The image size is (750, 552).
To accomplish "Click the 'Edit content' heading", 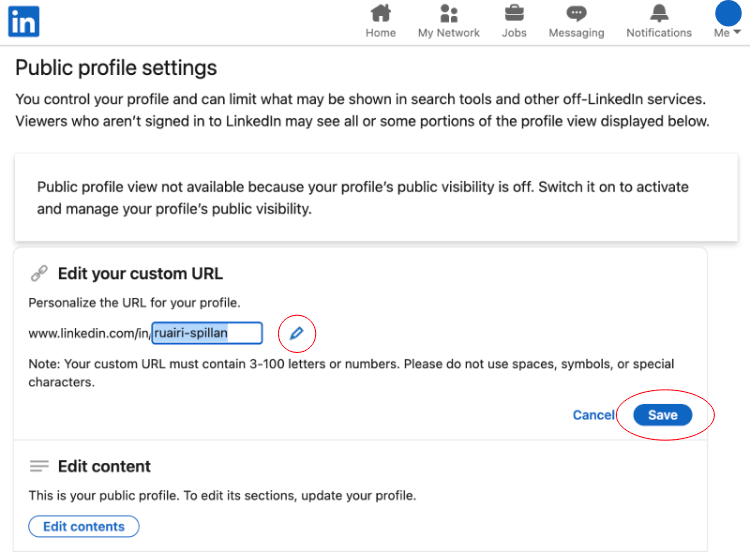I will (104, 466).
